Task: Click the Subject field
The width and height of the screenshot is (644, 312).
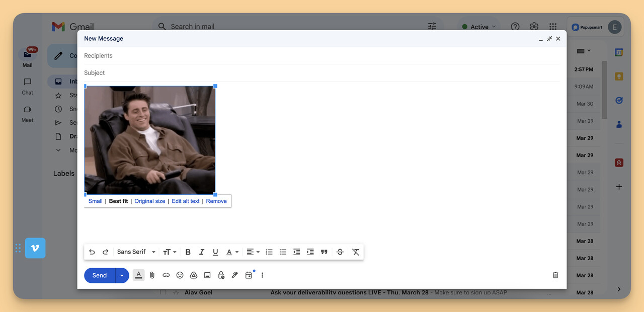Action: 321,73
